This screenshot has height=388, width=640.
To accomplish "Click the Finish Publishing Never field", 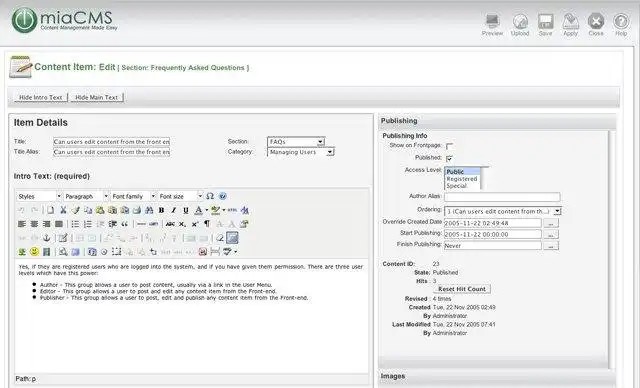I will tap(493, 246).
